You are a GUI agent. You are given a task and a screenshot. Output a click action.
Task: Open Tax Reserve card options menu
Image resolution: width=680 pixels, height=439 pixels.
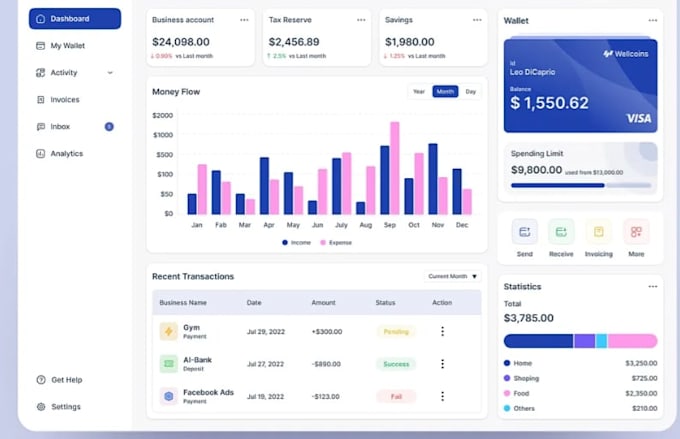[361, 20]
